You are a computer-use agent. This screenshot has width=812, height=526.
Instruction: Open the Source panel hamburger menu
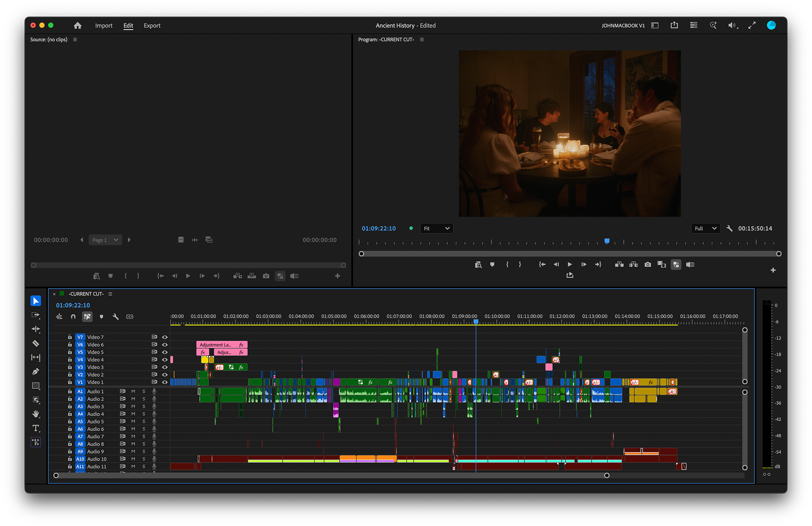coord(75,39)
